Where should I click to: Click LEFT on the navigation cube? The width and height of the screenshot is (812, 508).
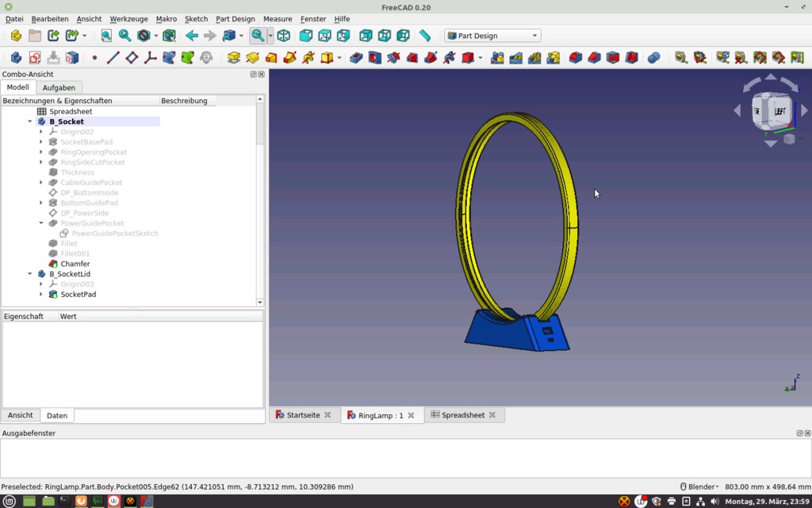click(x=780, y=110)
